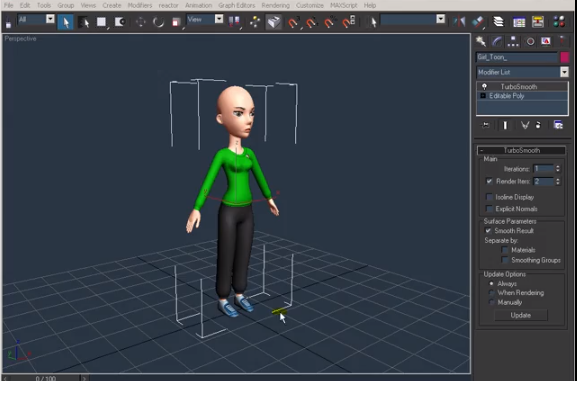Open the Layer Manager icon
Screen dimensions: 577x404
(x=498, y=22)
